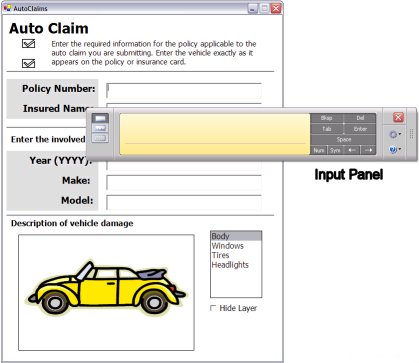This screenshot has height=363, width=419.
Task: Click the AutoClaims title bar app icon
Action: (7, 8)
